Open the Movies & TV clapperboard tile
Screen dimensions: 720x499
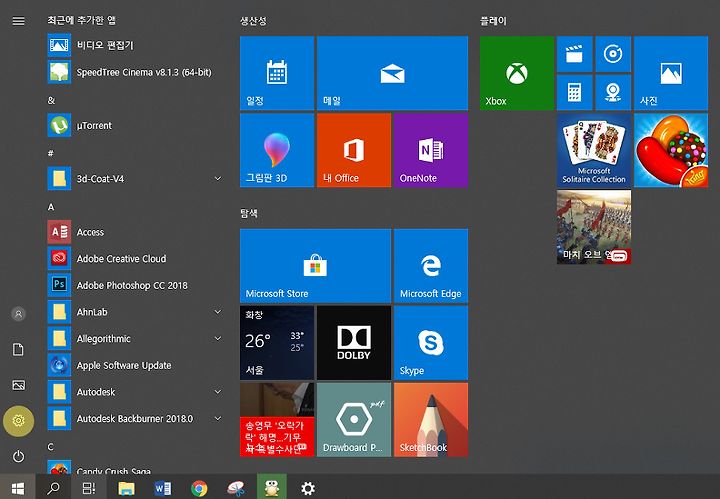tap(574, 54)
